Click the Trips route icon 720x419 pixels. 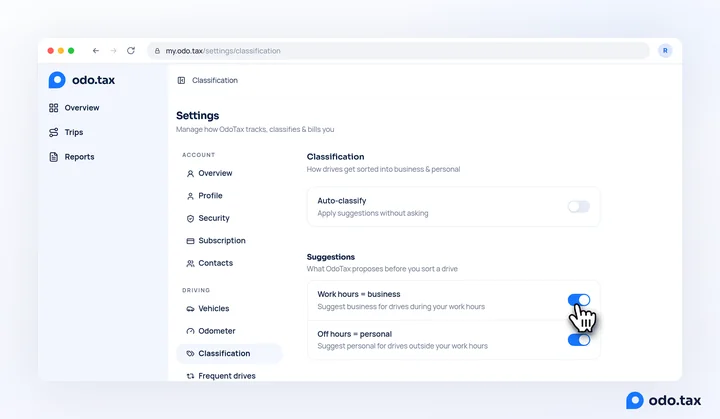click(54, 132)
